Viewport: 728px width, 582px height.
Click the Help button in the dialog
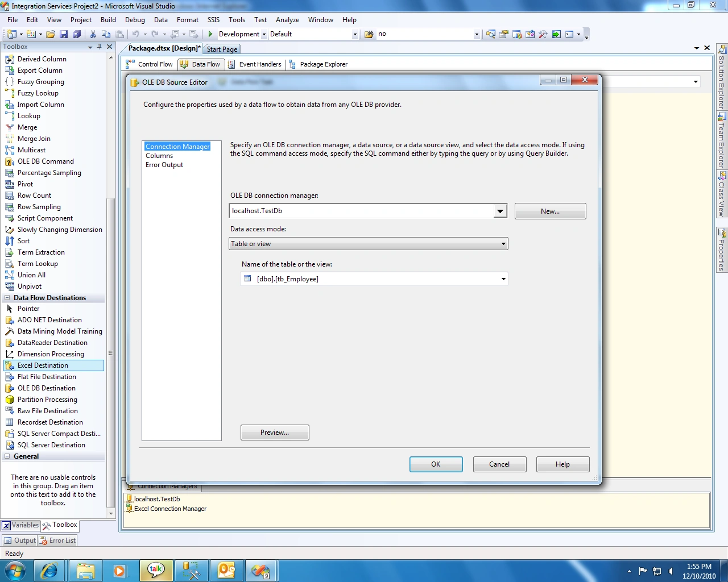[562, 464]
